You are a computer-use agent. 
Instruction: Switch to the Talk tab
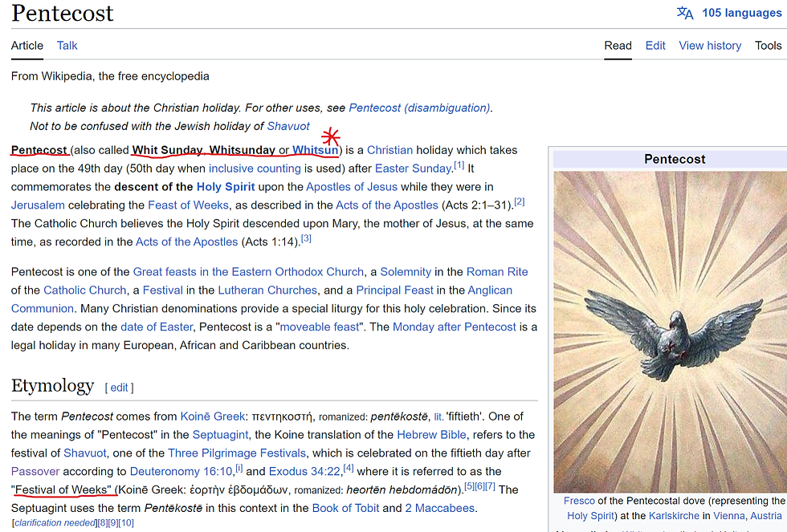67,46
